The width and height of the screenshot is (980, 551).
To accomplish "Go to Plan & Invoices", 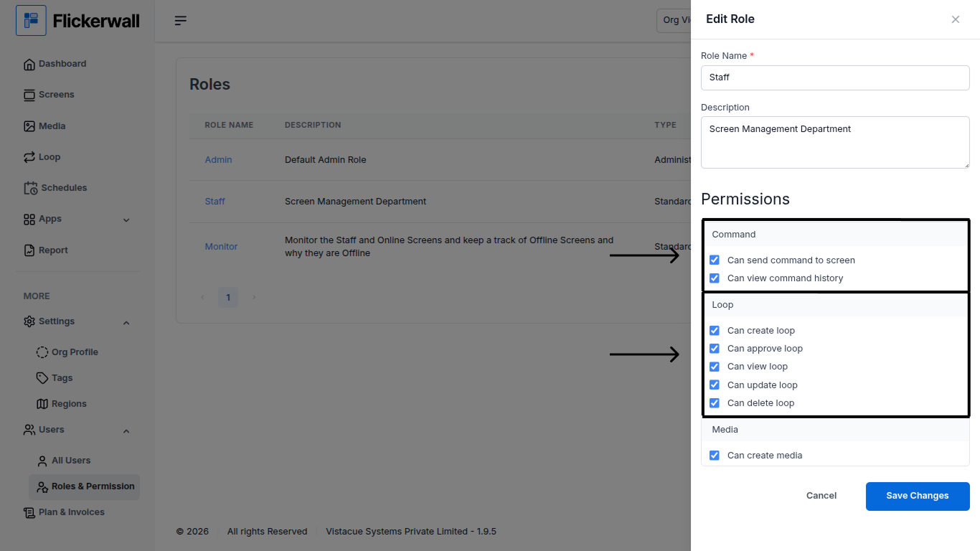I will (71, 512).
